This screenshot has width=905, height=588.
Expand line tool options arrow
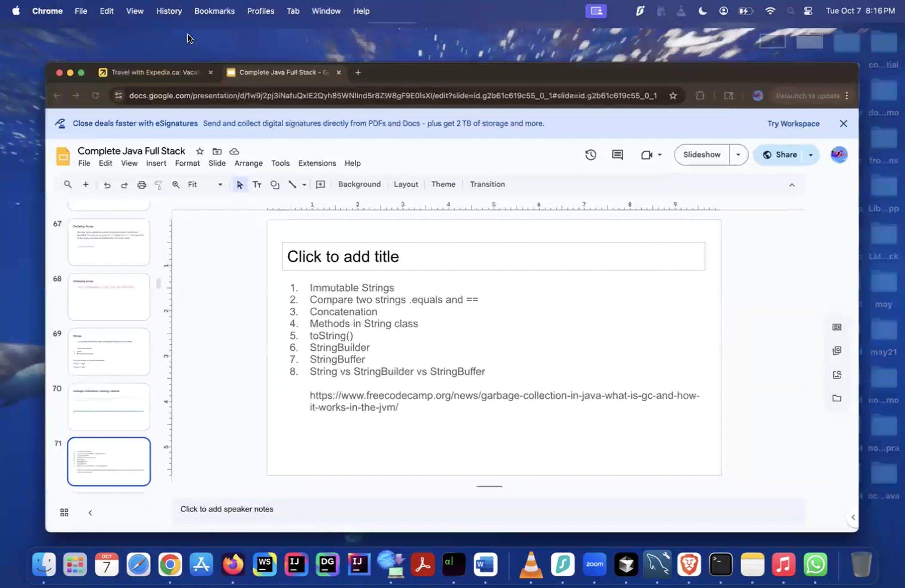(x=304, y=185)
